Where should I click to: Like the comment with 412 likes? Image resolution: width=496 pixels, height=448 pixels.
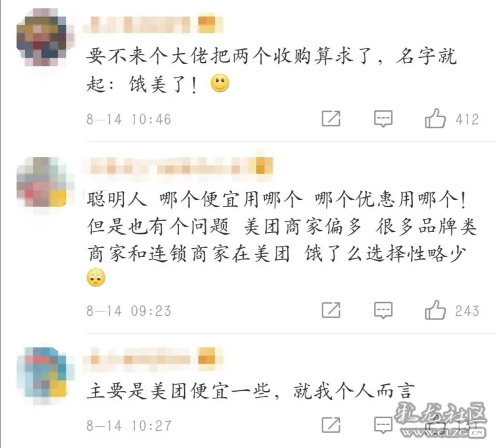pyautogui.click(x=435, y=119)
